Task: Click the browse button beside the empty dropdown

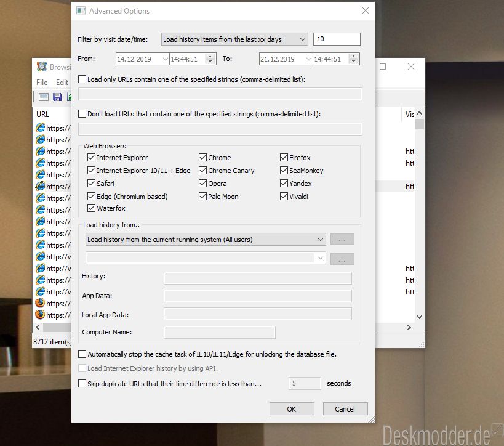Action: tap(342, 259)
